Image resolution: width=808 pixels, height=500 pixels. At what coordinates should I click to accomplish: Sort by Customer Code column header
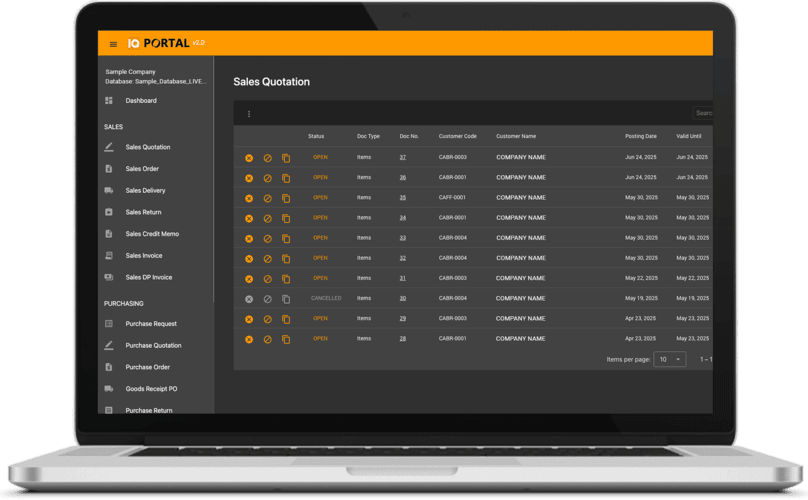(x=458, y=136)
